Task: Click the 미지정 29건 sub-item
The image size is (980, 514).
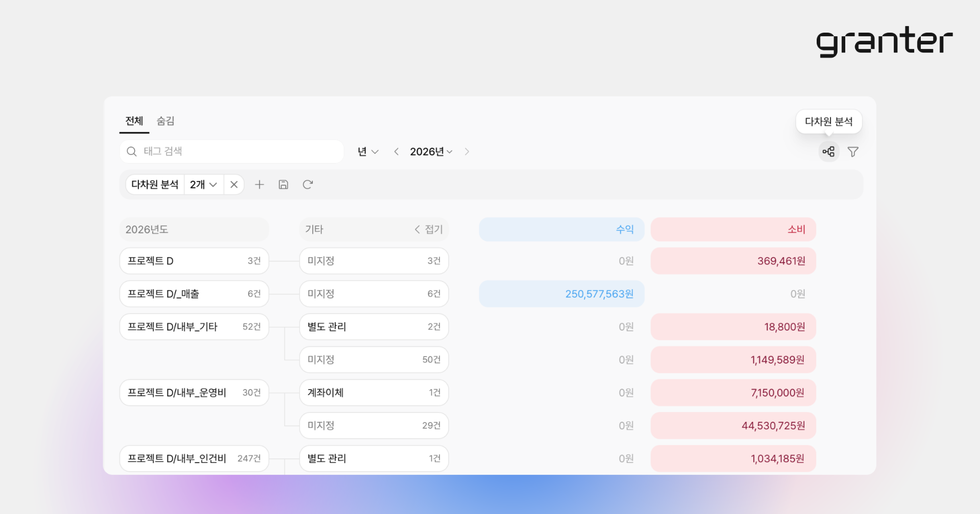Action: point(374,425)
